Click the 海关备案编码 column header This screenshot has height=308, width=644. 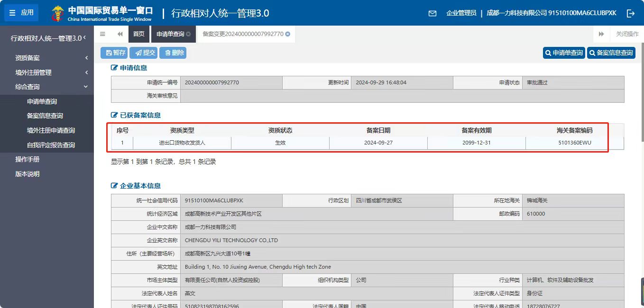point(575,130)
